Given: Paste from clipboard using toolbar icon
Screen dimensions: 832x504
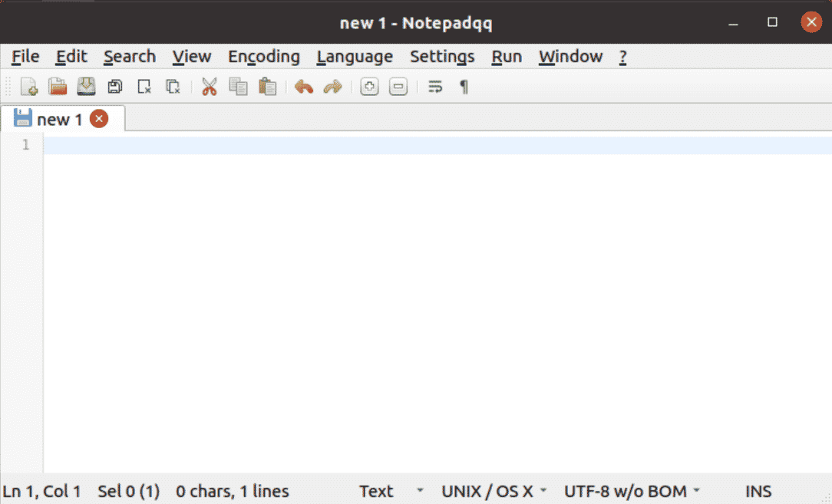Looking at the screenshot, I should [267, 87].
